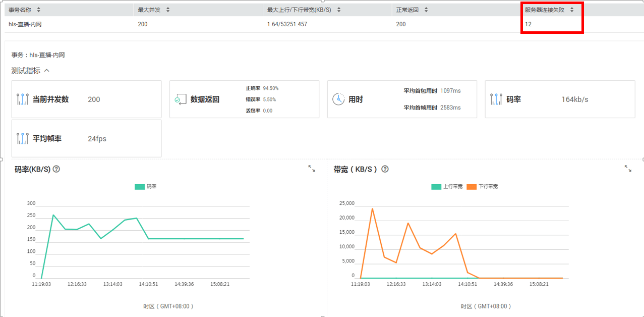644x317 pixels.
Task: Click the 事务名称 column header
Action: click(x=21, y=10)
